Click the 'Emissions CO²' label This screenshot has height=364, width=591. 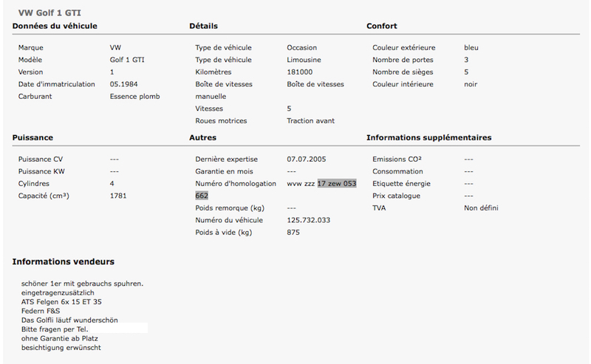397,159
